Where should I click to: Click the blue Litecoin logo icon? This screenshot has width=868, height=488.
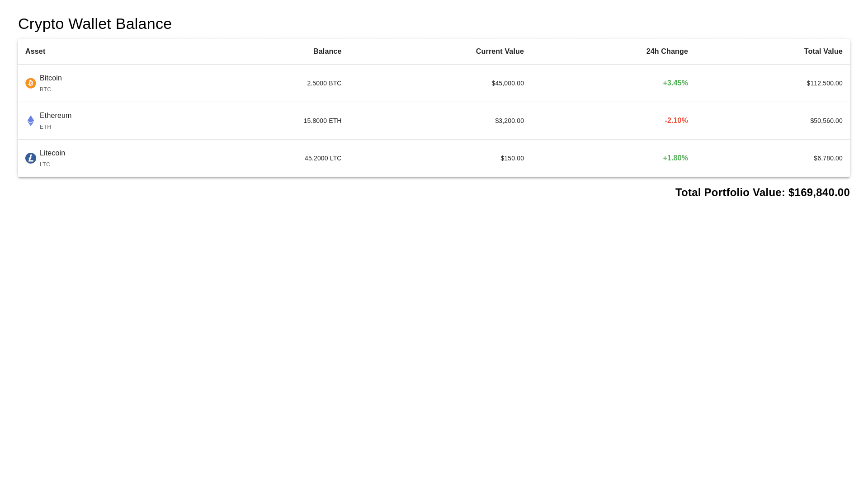pyautogui.click(x=31, y=158)
